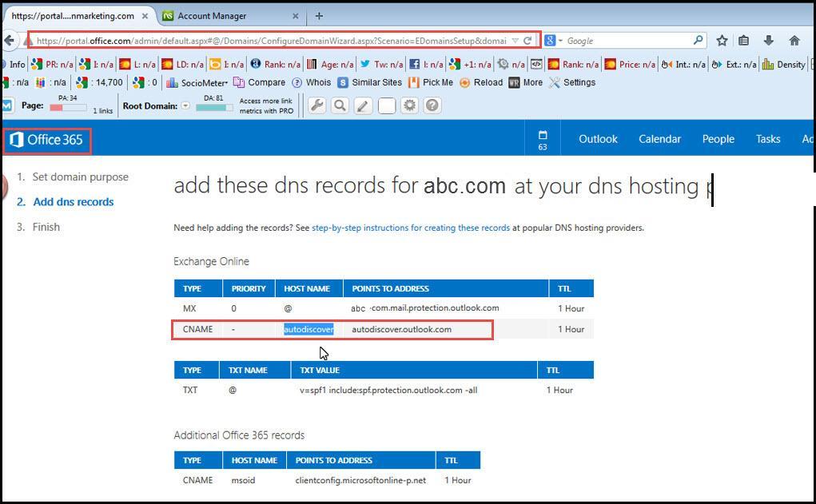Close the Account Manager tab
This screenshot has width=816, height=504.
pos(295,16)
